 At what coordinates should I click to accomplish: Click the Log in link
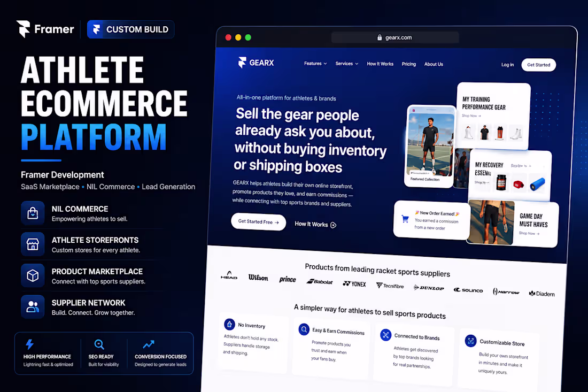click(x=507, y=65)
